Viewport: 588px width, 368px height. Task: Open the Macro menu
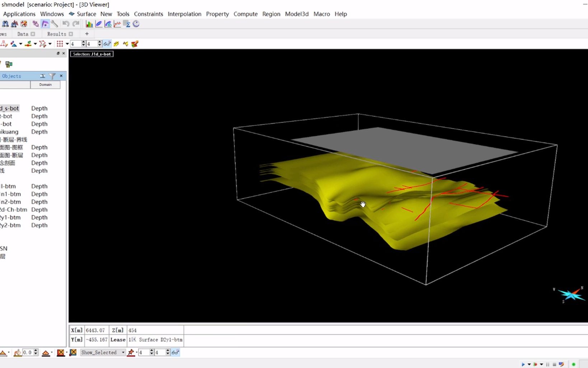click(322, 14)
